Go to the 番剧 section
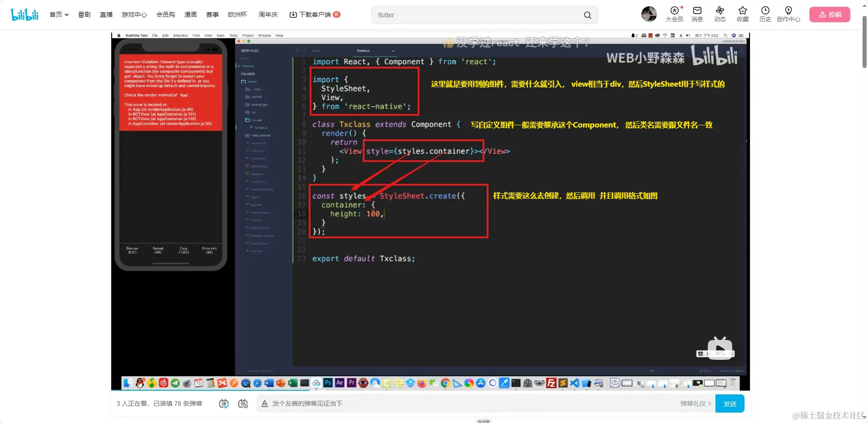Screen dimensions: 868x423 click(x=84, y=15)
